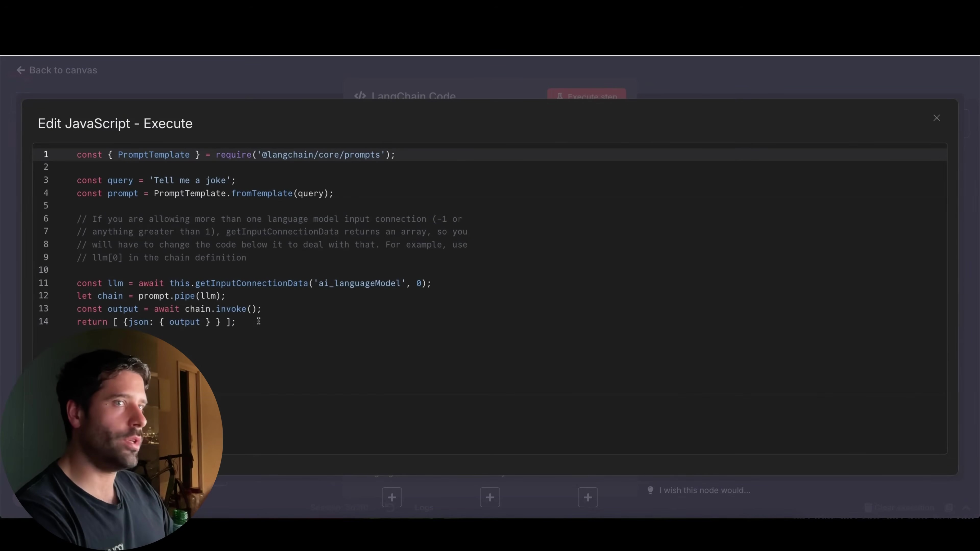This screenshot has height=551, width=980.
Task: Click the lightbulb icon beside the wish text
Action: coord(651,490)
